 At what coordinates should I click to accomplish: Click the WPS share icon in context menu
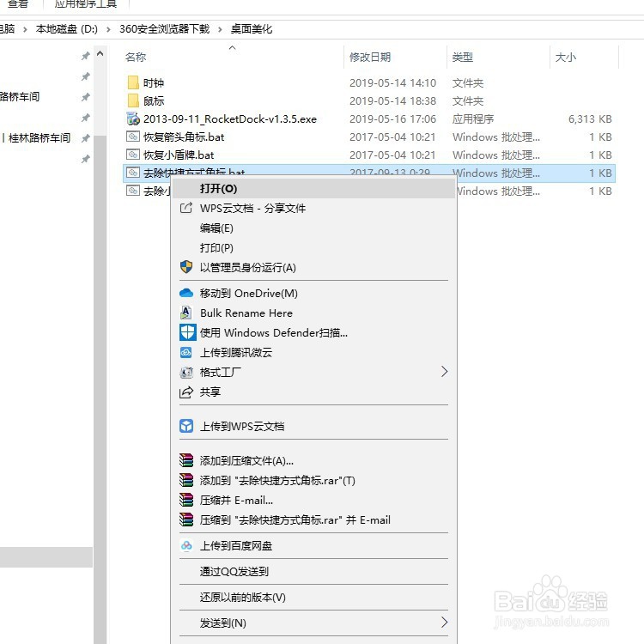click(x=186, y=208)
